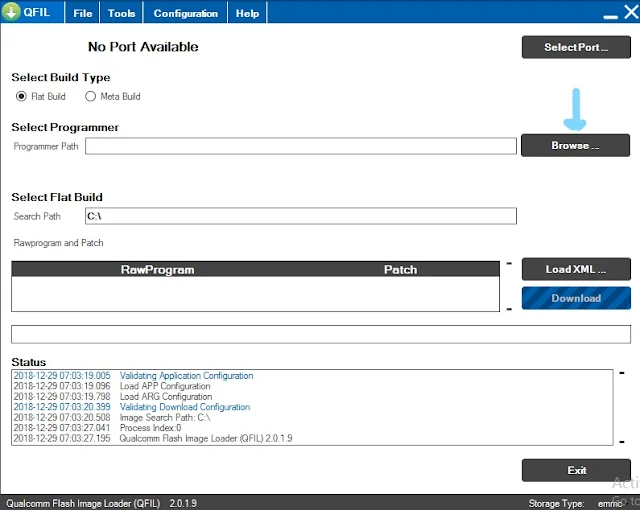The width and height of the screenshot is (640, 510).
Task: Click the RawProgram column header
Action: [158, 270]
